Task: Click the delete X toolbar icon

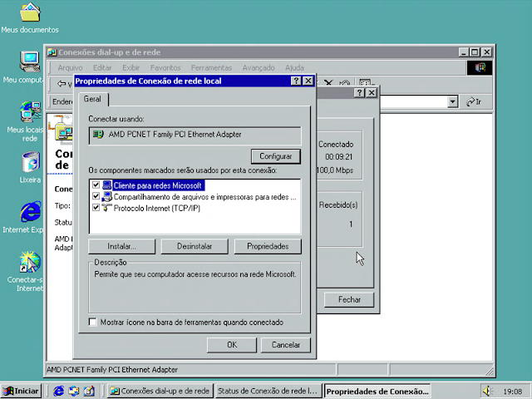Action: coord(328,83)
